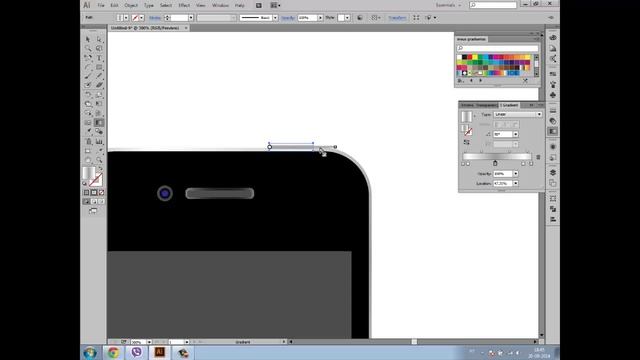Open the File menu
This screenshot has width=640, height=360.
[x=101, y=5]
